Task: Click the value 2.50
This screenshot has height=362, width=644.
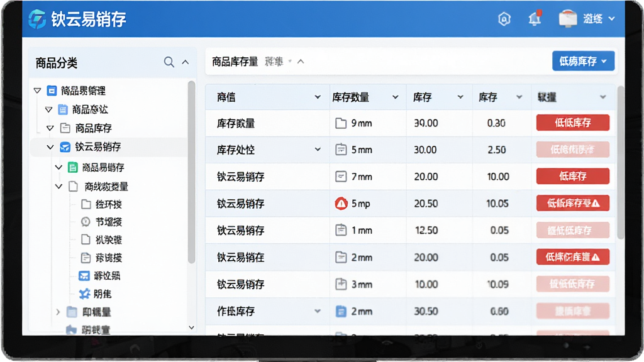Action: (497, 150)
